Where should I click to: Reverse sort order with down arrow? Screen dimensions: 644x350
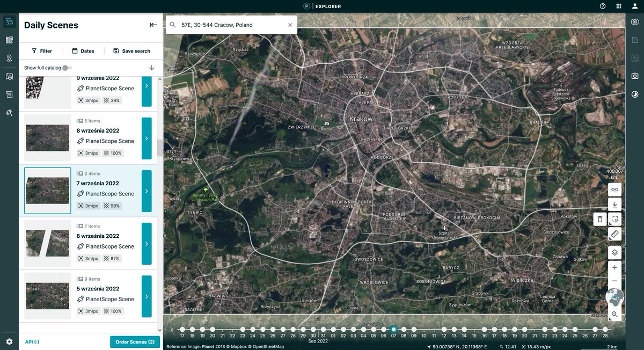pyautogui.click(x=152, y=68)
